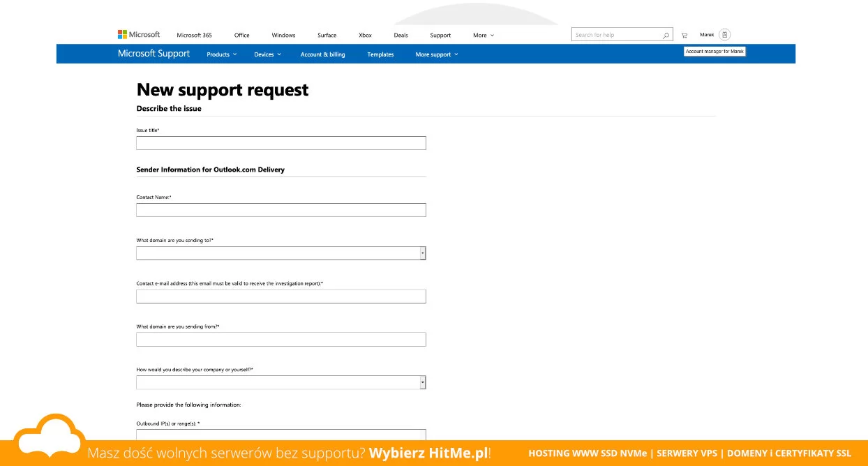Click the Marek account name
Viewport: 868px width, 466px height.
coord(707,35)
